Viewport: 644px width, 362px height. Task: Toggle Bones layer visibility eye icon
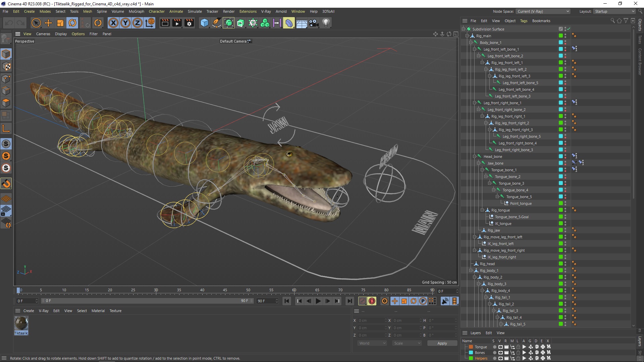[500, 353]
